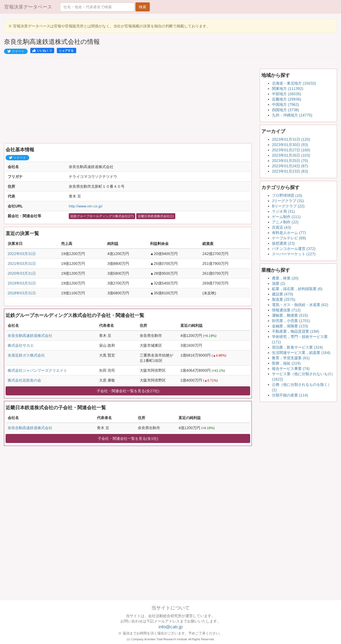Open 株式会社近鉄友の会 company page
This screenshot has width=341, height=644.
pos(24,380)
